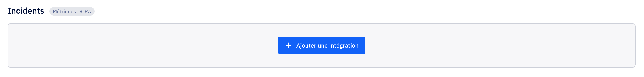Click the word intégration on the blue button
644x77 pixels.
tap(344, 46)
